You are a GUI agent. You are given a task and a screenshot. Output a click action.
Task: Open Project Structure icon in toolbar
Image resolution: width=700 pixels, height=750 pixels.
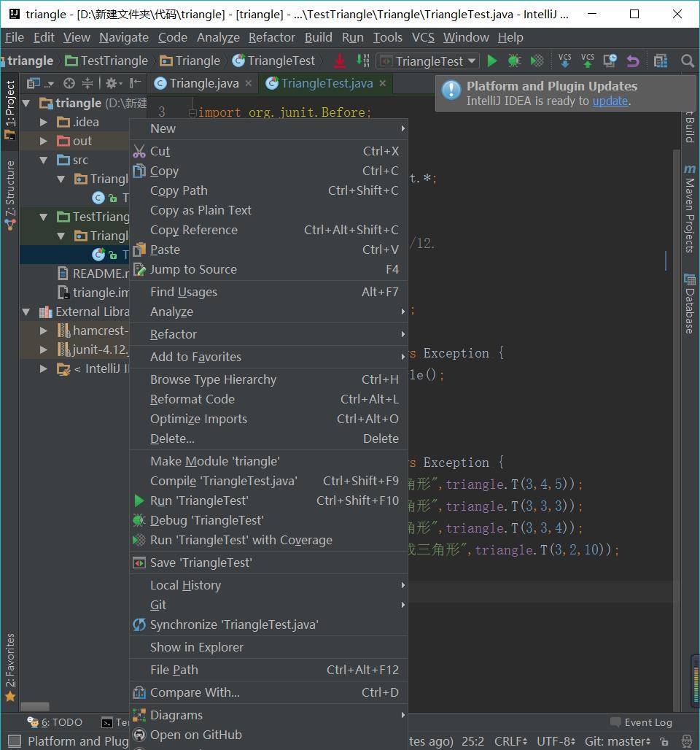[x=661, y=61]
